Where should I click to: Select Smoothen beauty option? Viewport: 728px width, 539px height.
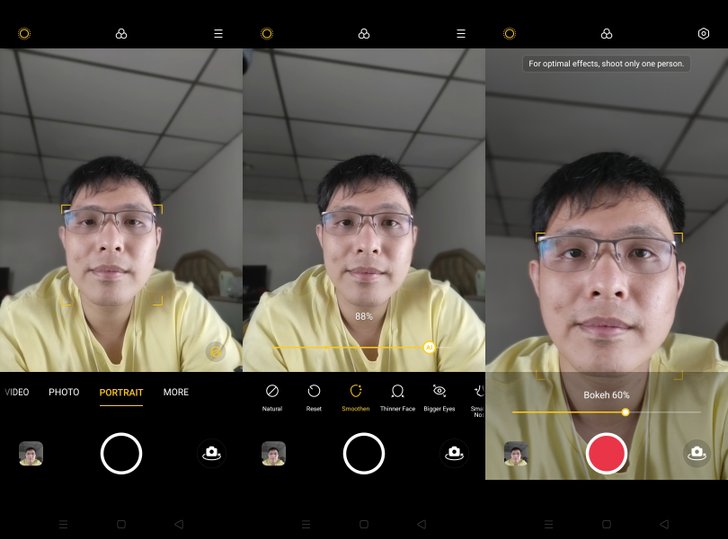[356, 397]
